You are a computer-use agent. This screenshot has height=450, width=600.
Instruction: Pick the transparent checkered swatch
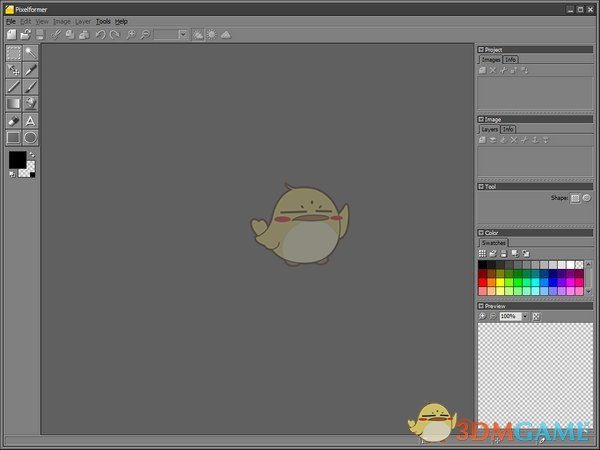(x=579, y=264)
